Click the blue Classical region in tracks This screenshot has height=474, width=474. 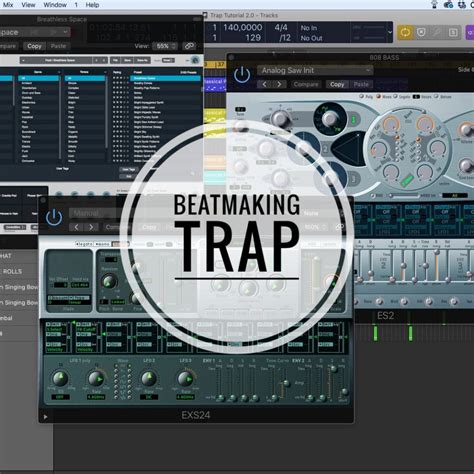(215, 85)
